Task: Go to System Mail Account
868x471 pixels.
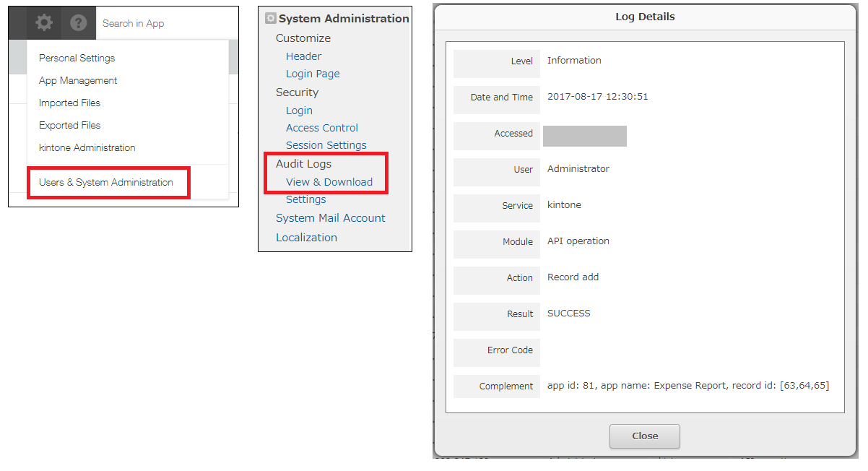Action: pos(330,218)
